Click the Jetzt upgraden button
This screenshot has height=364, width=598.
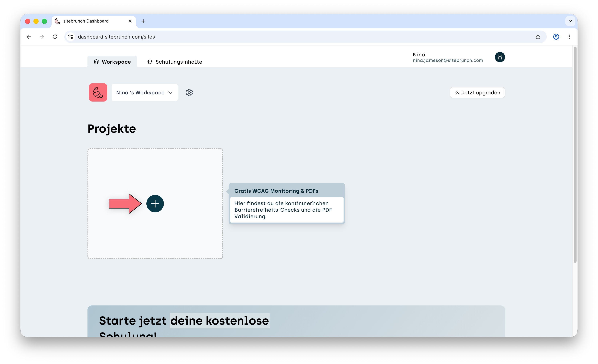pos(477,93)
